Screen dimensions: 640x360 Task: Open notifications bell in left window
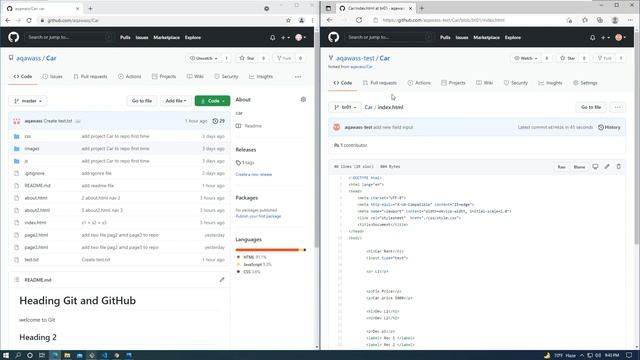272,38
